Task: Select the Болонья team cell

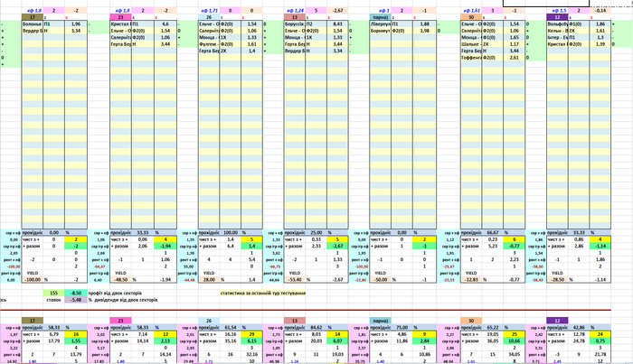Action: [33, 23]
